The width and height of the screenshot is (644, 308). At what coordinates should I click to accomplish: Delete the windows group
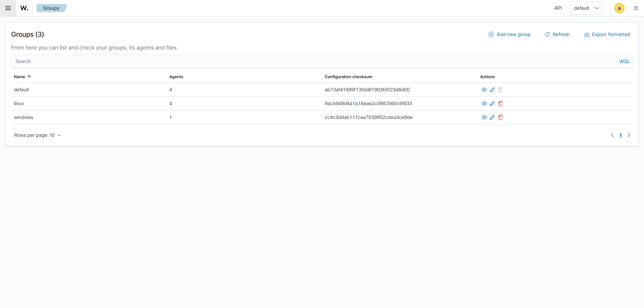tap(501, 117)
